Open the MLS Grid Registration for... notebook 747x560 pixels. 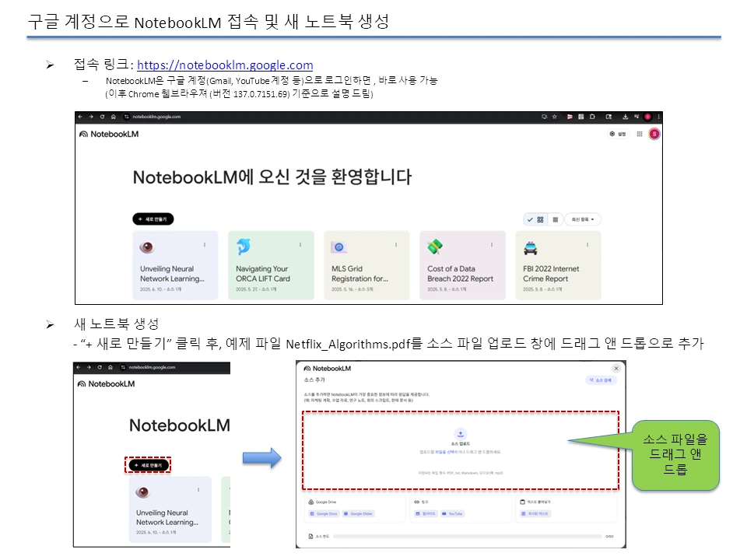pos(366,265)
